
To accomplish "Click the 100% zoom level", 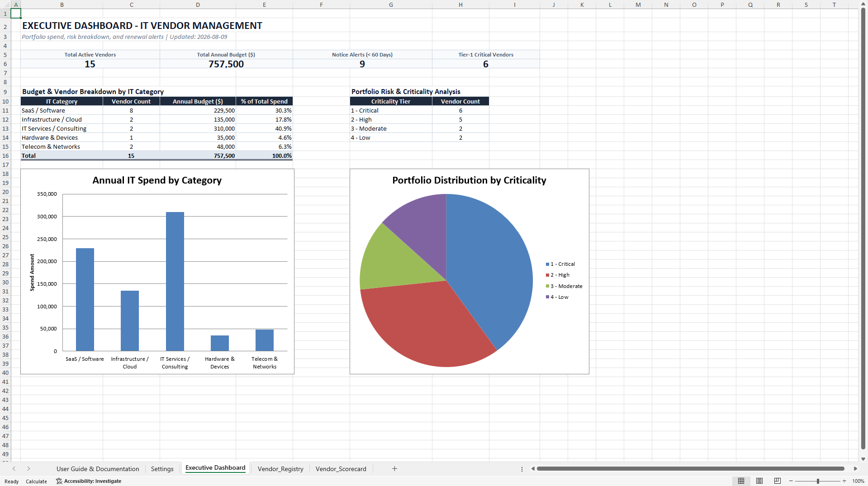I will point(858,481).
